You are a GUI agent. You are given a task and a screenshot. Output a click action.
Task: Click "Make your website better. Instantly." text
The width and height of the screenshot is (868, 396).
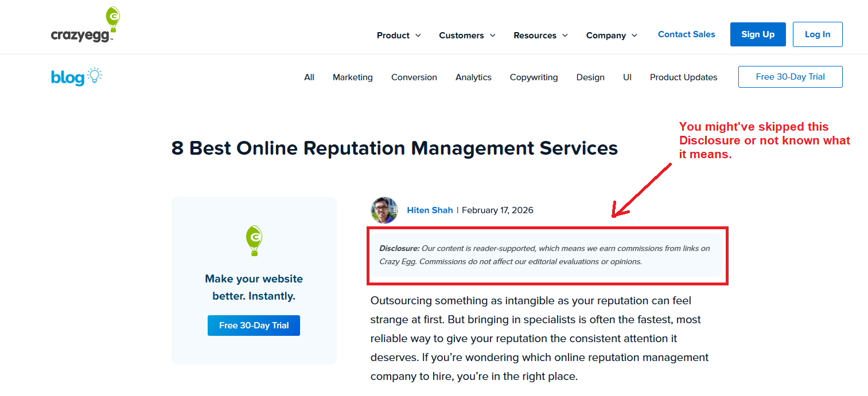click(x=254, y=288)
